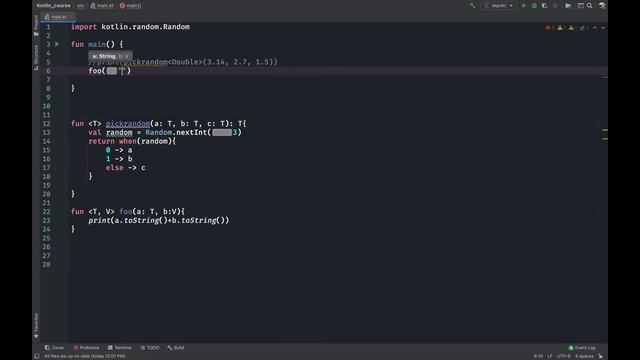The image size is (640, 360).
Task: Click the Search Everywhere magnifier icon
Action: [x=590, y=6]
